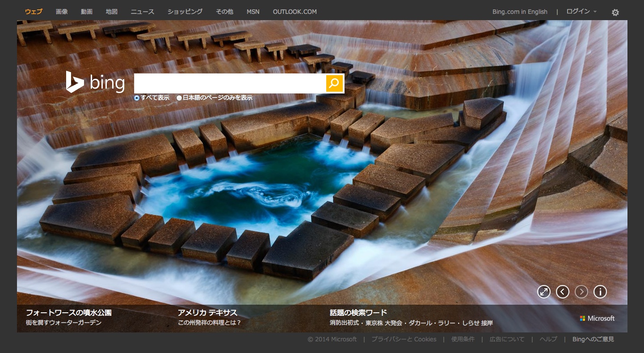Select the すべて表示 radio button
644x353 pixels.
[137, 98]
